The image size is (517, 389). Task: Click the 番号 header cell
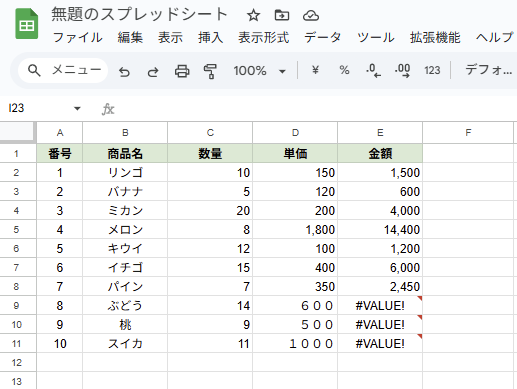pyautogui.click(x=60, y=153)
